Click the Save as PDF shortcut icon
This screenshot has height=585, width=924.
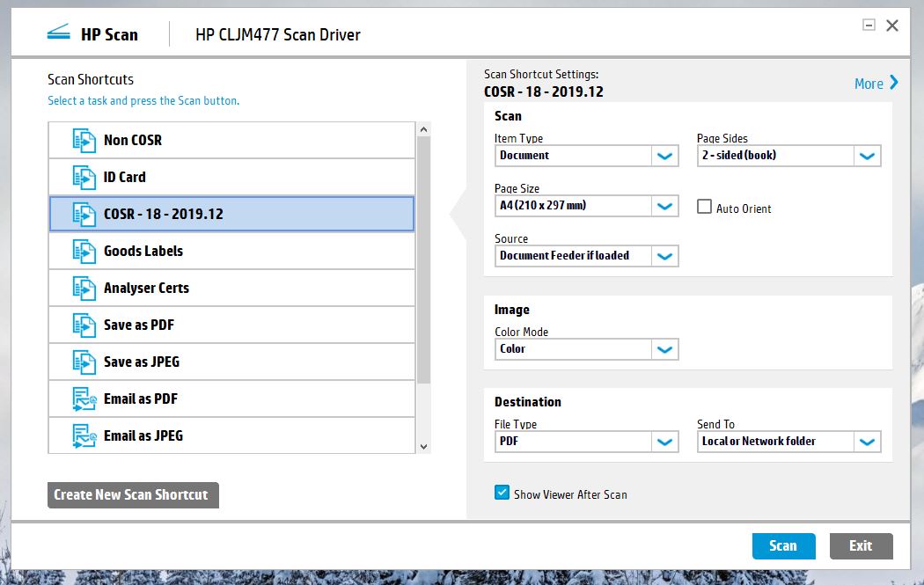click(x=84, y=325)
